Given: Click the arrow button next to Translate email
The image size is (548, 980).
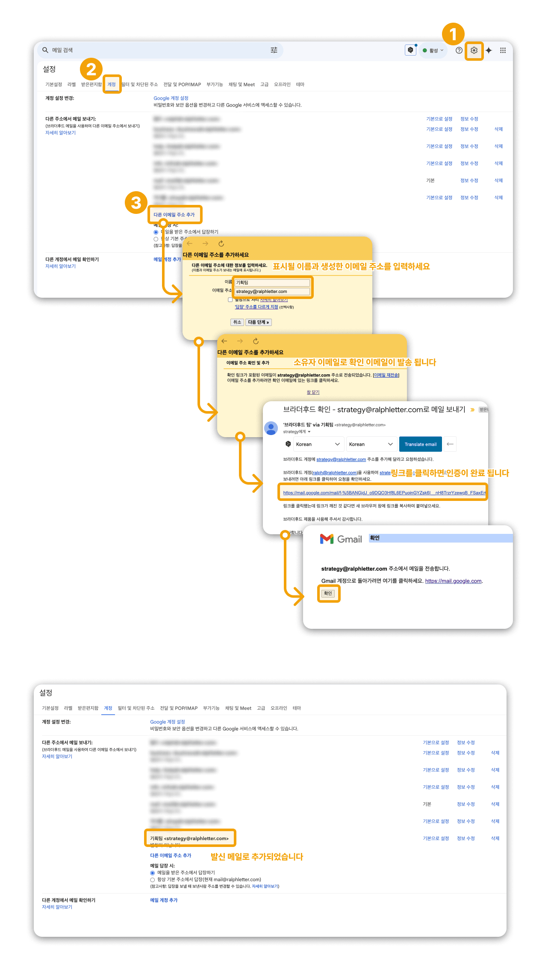Looking at the screenshot, I should point(450,444).
